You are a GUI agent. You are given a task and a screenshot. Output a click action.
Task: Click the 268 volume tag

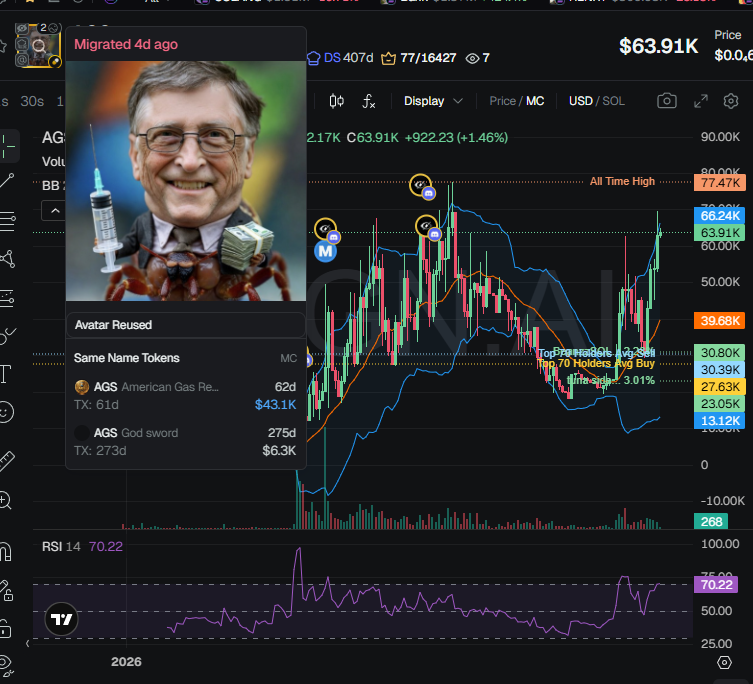711,522
